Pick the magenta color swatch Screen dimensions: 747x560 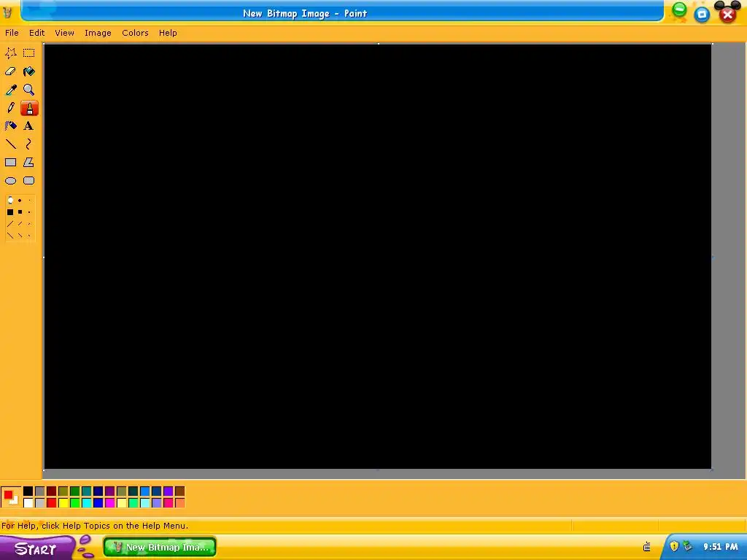point(110,503)
